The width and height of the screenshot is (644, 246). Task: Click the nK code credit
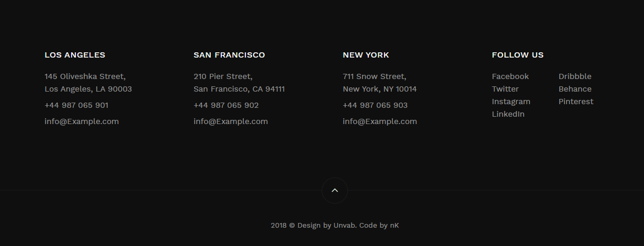point(394,226)
